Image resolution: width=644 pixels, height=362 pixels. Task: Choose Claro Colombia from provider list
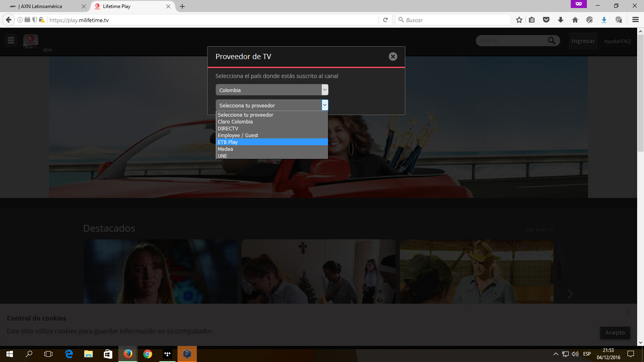pos(272,122)
